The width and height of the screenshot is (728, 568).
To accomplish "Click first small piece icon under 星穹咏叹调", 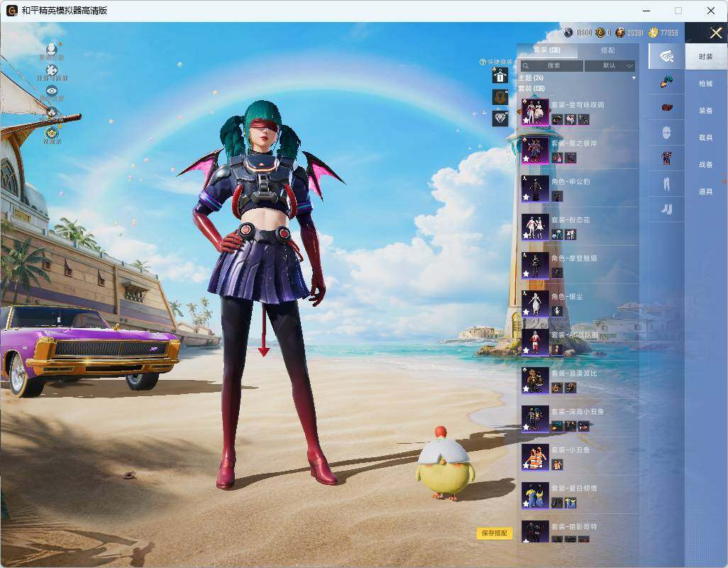I will click(557, 119).
